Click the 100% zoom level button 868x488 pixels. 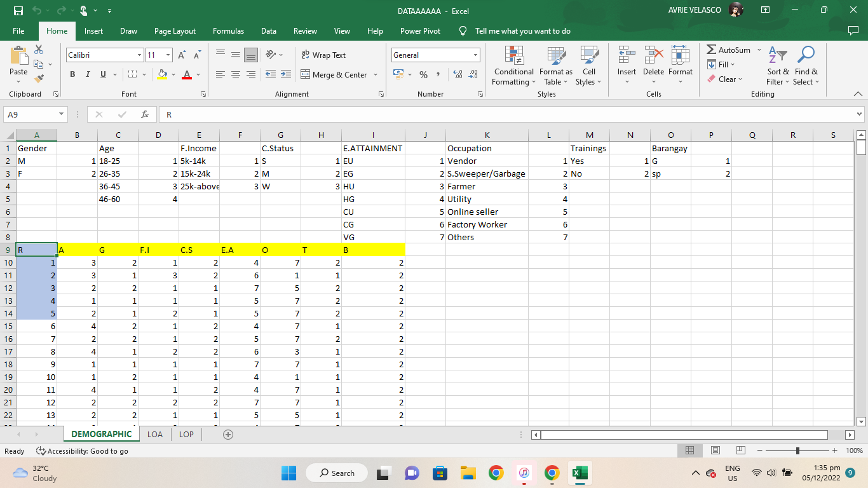pos(854,451)
